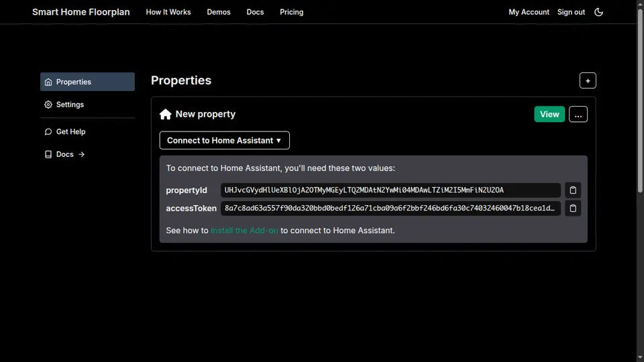Screen dimensions: 644x362
Task: Click the propertyId label
Action: [186, 190]
